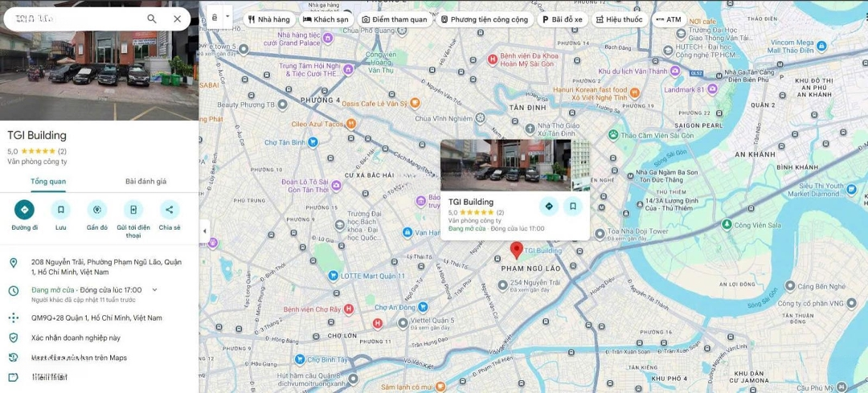Share the place via the Chia sẻ icon

170,210
